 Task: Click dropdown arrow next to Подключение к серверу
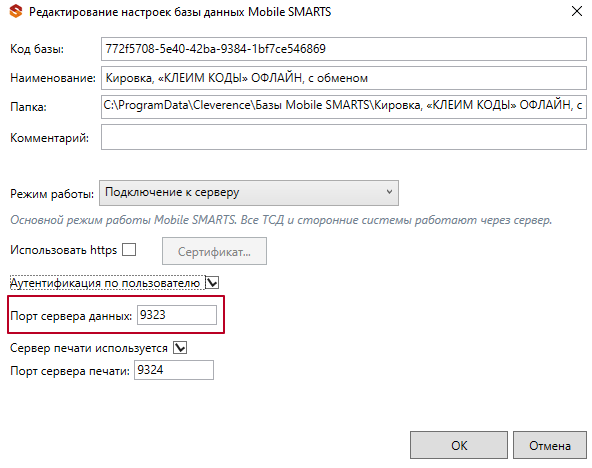point(389,192)
